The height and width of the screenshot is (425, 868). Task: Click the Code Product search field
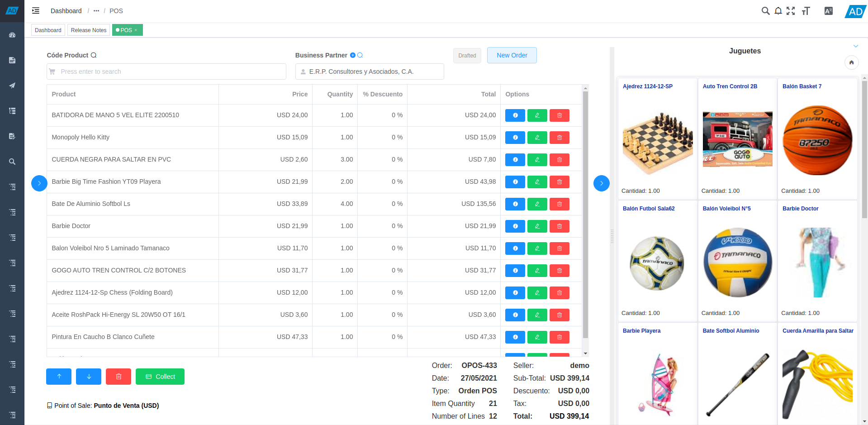click(x=166, y=72)
